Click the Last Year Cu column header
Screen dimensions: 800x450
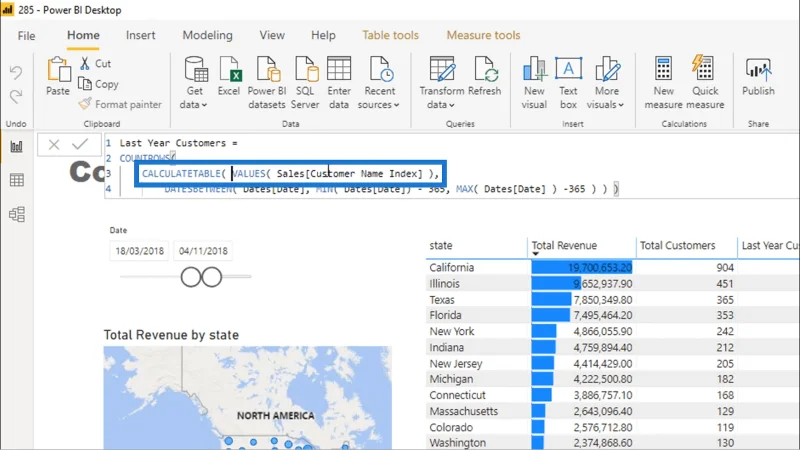coord(770,245)
